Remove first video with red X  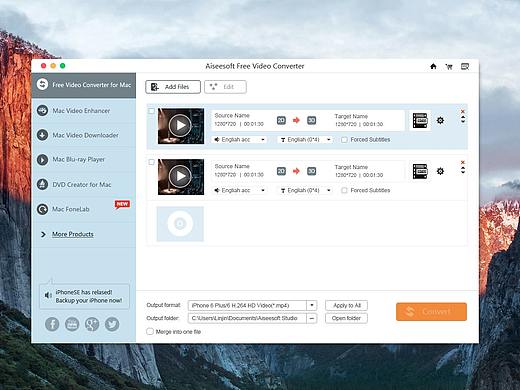[x=463, y=111]
